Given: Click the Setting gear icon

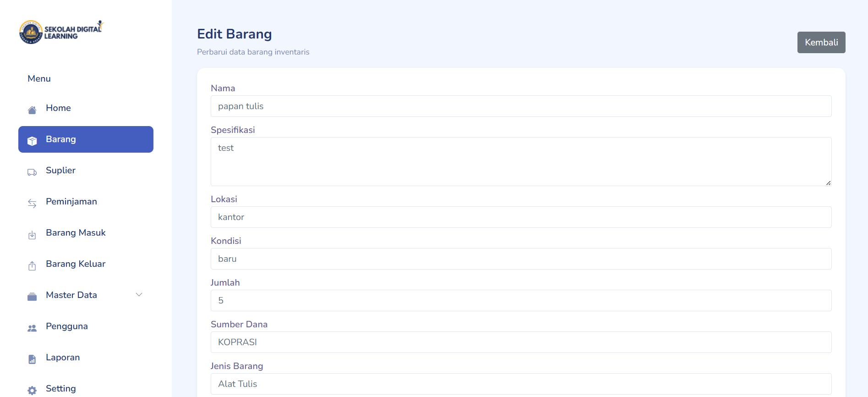Looking at the screenshot, I should click(x=32, y=391).
